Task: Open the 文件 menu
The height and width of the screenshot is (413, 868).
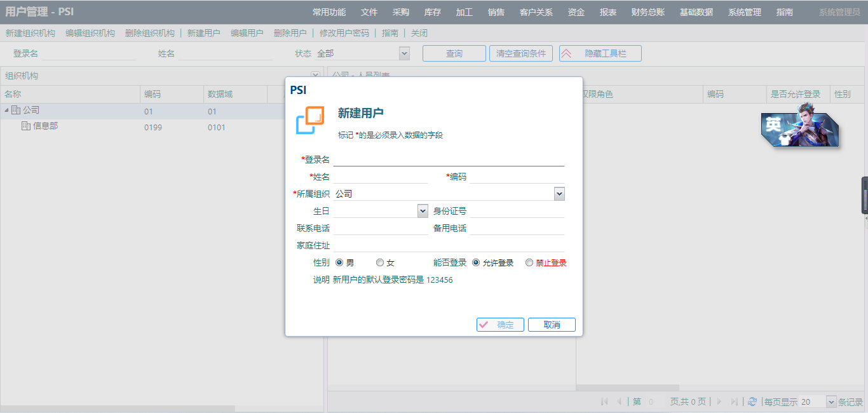Action: point(369,12)
